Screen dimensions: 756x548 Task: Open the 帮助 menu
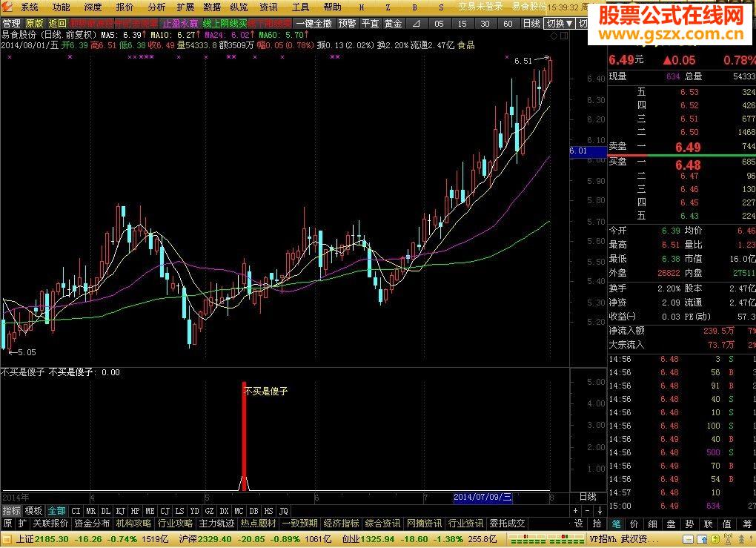click(333, 7)
